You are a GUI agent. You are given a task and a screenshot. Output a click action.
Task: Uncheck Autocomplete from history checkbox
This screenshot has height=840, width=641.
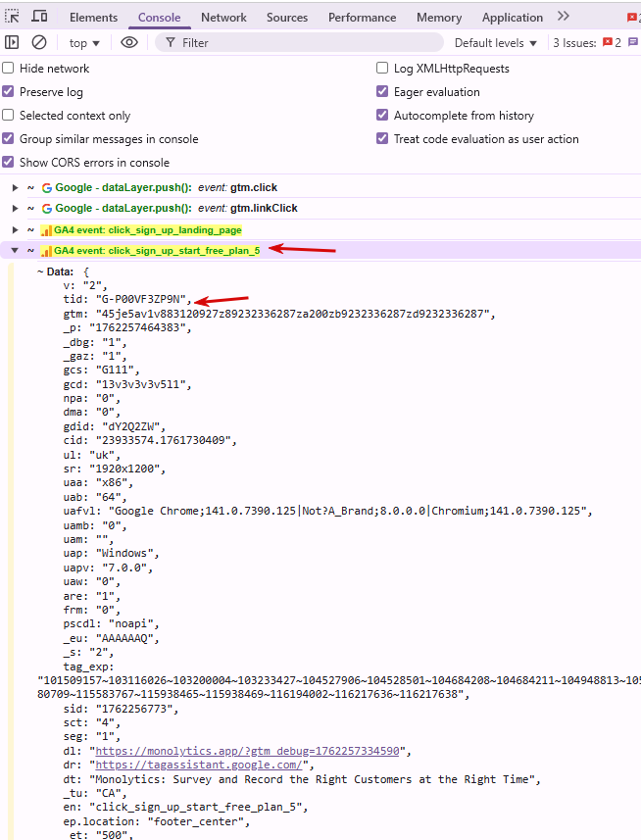coord(382,116)
